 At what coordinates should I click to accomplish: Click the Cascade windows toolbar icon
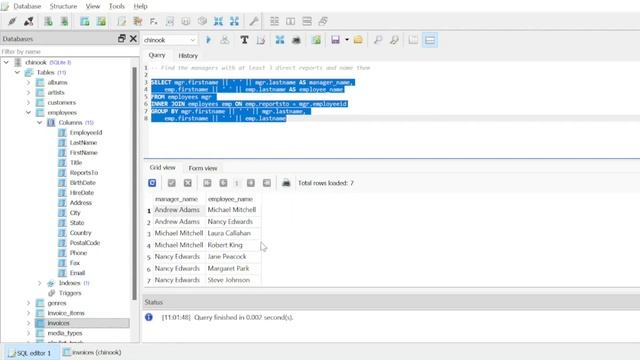[x=323, y=21]
